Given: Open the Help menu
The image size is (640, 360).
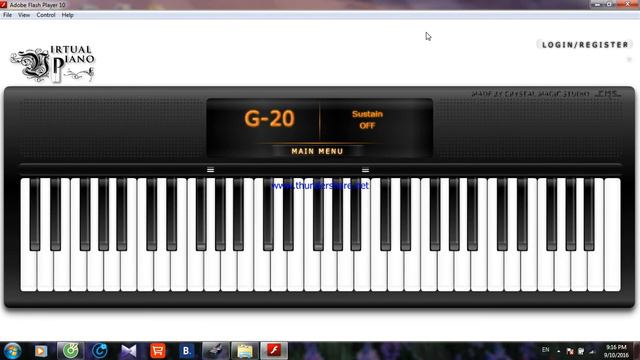Looking at the screenshot, I should (68, 15).
